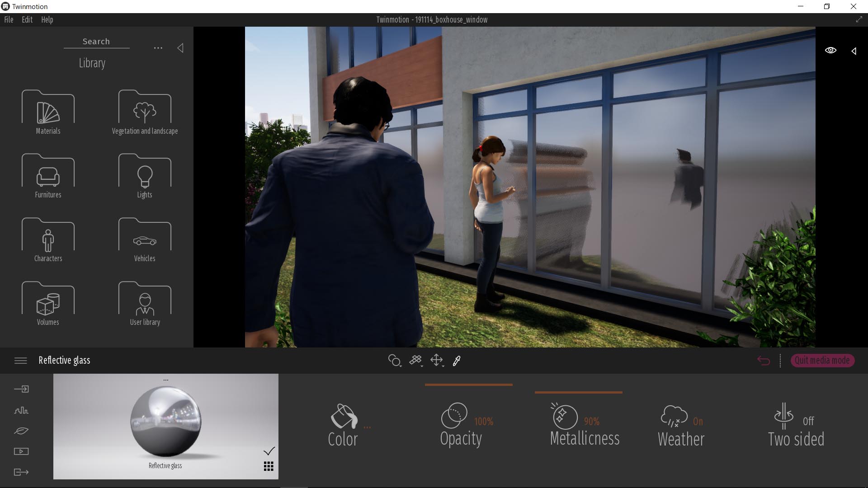Select the move/transform tool icon
This screenshot has height=488, width=868.
pos(436,360)
